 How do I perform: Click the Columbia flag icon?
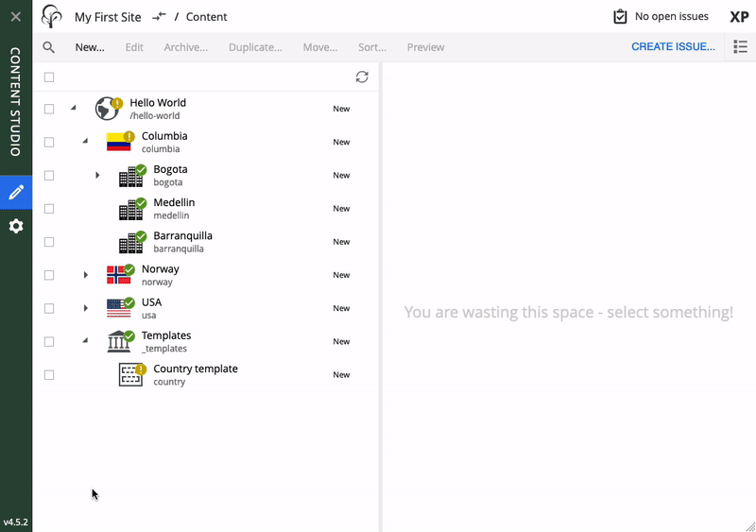119,142
